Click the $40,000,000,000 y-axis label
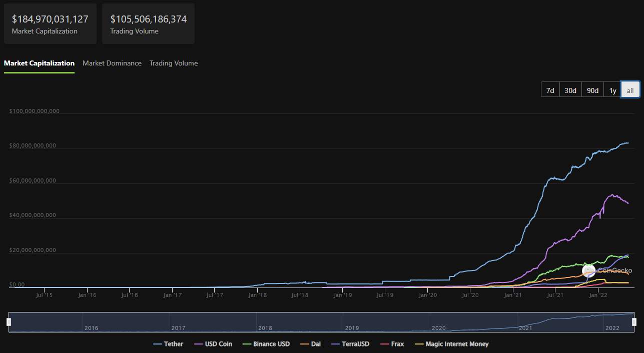The width and height of the screenshot is (644, 353). tap(33, 215)
